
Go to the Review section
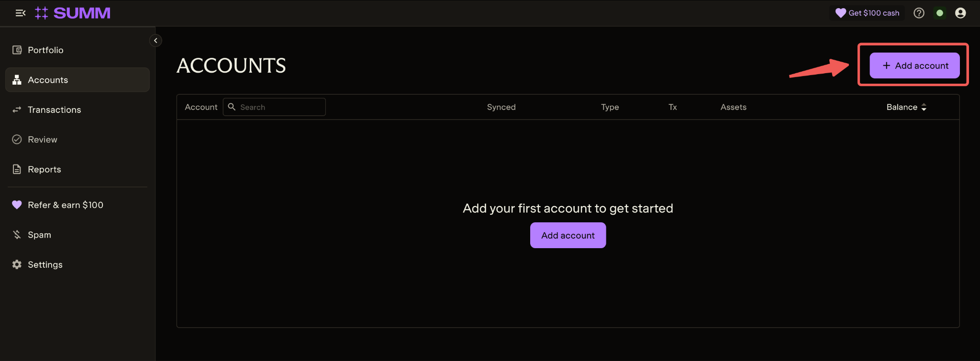42,140
